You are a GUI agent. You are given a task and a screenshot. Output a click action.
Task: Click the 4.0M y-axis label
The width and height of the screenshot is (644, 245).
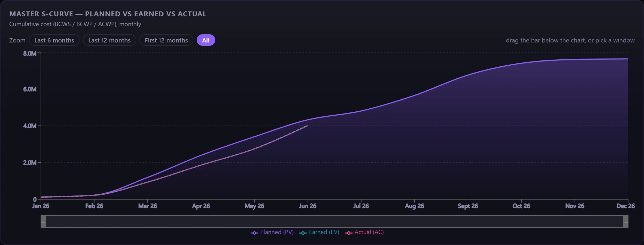(30, 126)
